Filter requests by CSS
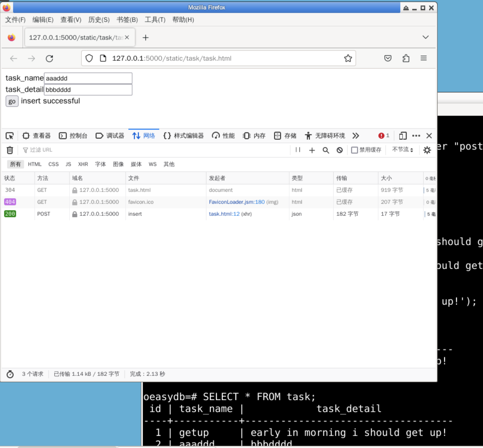Screen dimensions: 483x448 pos(53,164)
